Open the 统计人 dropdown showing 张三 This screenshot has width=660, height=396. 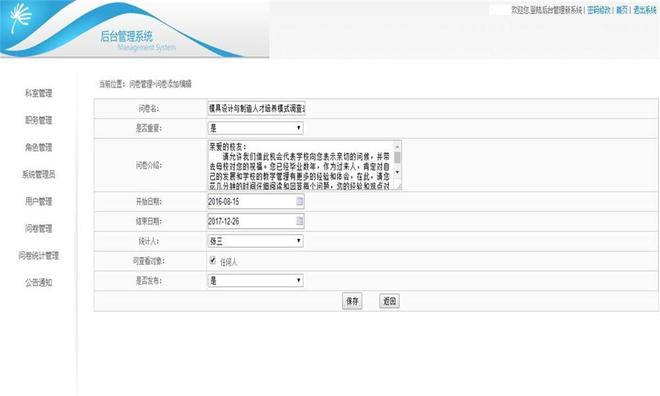click(x=256, y=241)
